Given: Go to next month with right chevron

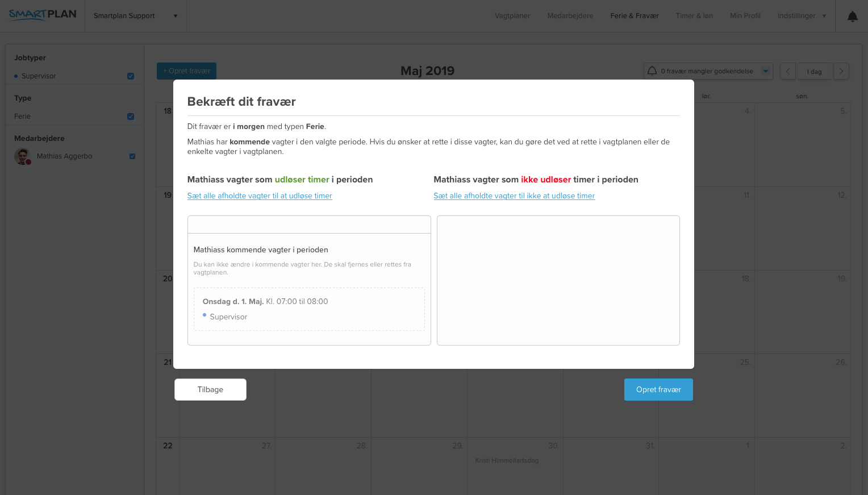Looking at the screenshot, I should point(841,72).
